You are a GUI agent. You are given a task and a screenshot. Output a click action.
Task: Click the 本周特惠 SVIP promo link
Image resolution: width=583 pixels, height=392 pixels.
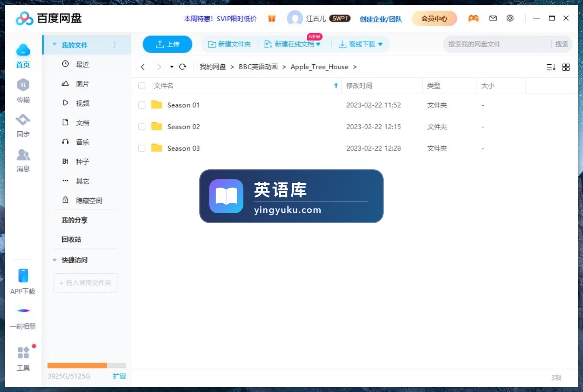pos(220,19)
